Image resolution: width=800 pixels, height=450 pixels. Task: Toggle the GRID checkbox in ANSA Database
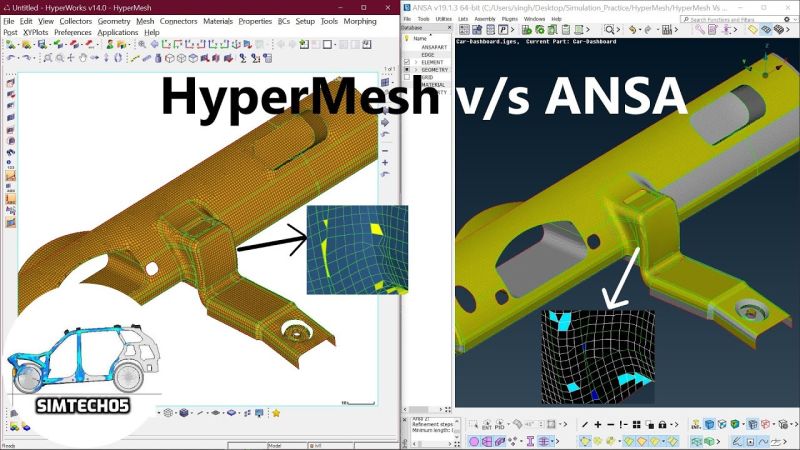pos(407,77)
